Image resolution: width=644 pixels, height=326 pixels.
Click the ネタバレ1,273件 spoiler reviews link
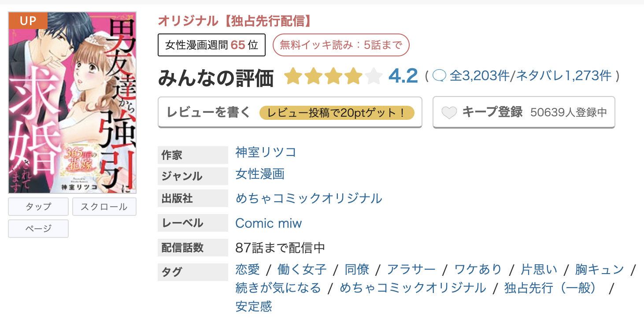click(x=564, y=76)
